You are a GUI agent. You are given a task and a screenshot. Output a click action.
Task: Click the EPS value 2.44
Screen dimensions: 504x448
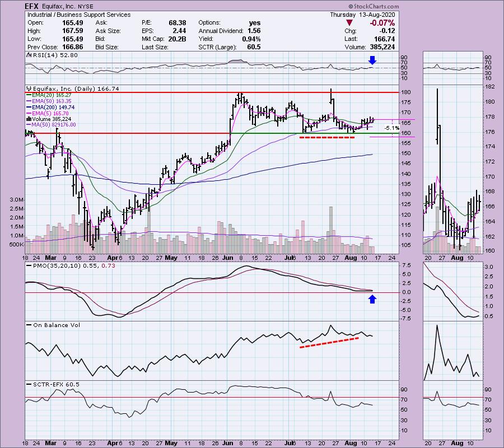pyautogui.click(x=179, y=31)
